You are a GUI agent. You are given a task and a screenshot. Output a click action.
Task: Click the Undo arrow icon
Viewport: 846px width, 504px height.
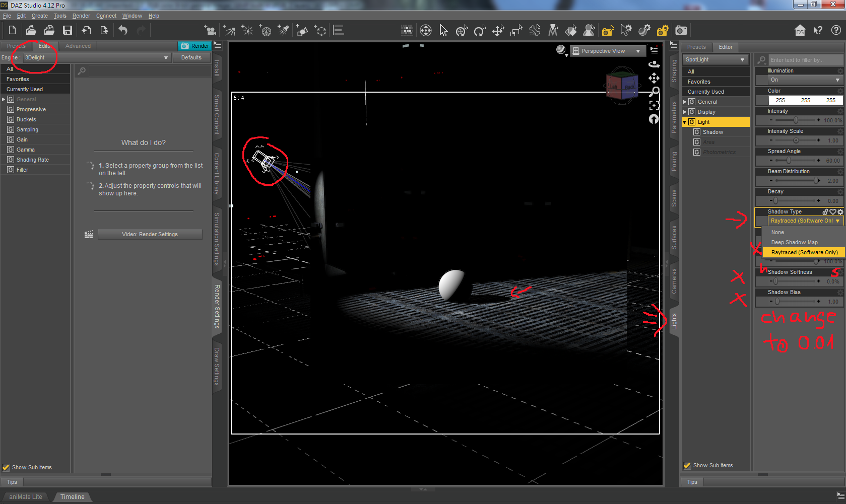123,31
